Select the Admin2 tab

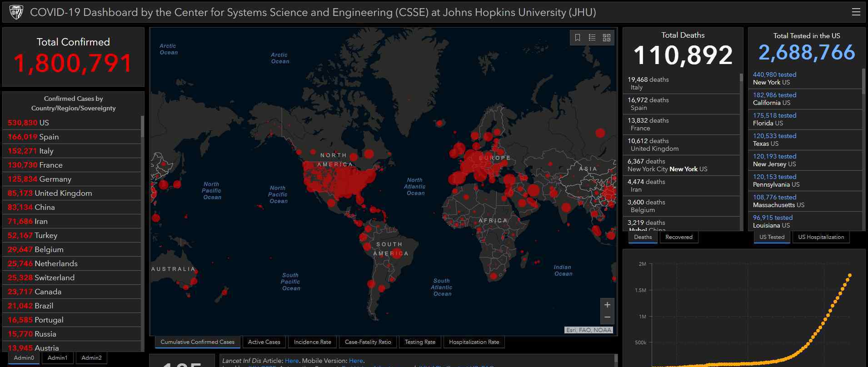pyautogui.click(x=91, y=358)
